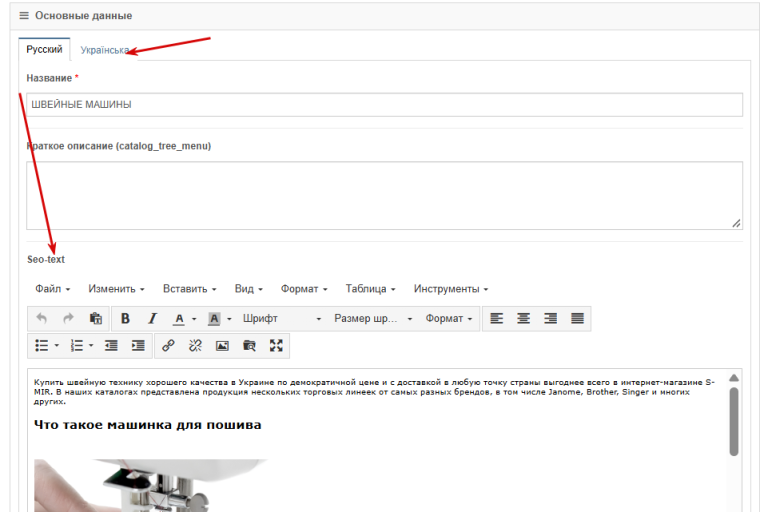The image size is (760, 512).
Task: Open the background color dropdown arrow
Action: pos(229,319)
